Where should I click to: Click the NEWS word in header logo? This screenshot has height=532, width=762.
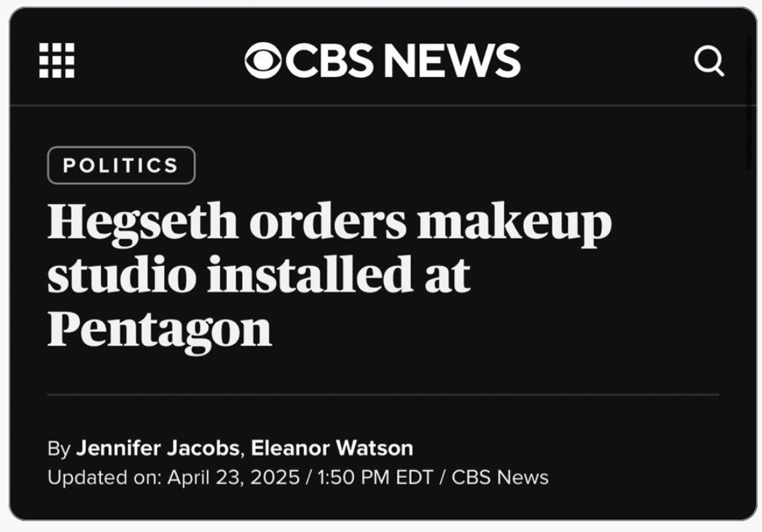coord(453,61)
